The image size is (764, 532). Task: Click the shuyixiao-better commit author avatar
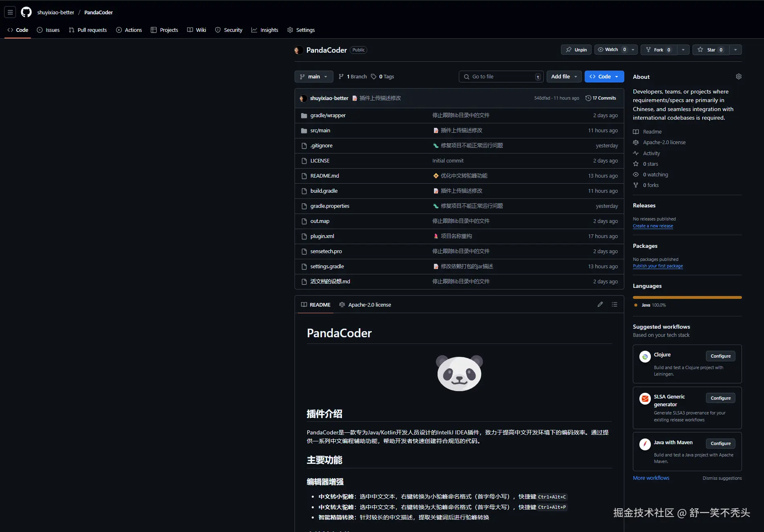[303, 98]
